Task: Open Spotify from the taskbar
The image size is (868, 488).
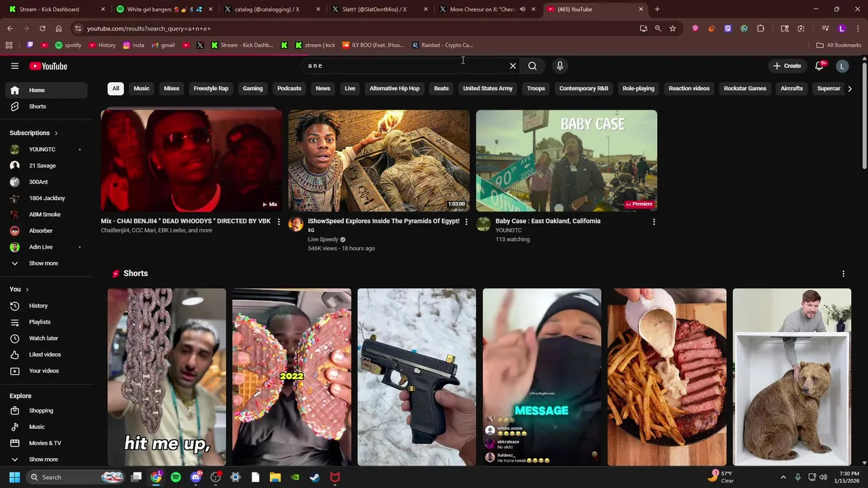Action: tap(176, 477)
